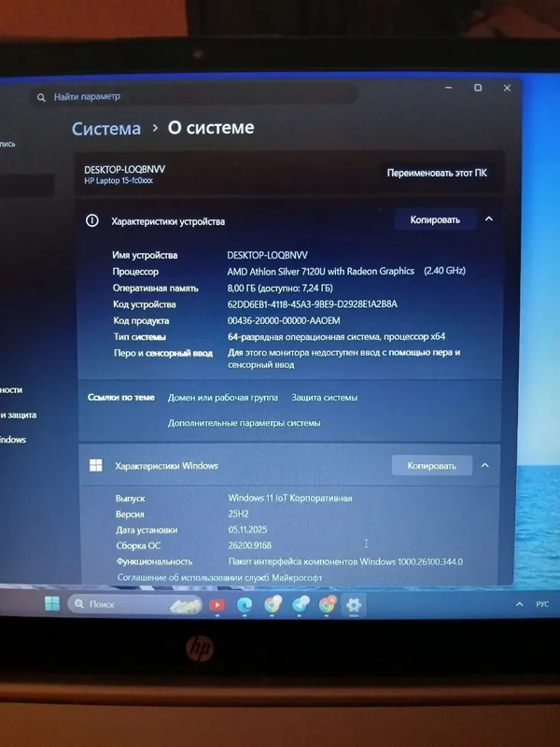Click the Windows logo by Характеристики Windows
The height and width of the screenshot is (747, 560).
pyautogui.click(x=96, y=465)
